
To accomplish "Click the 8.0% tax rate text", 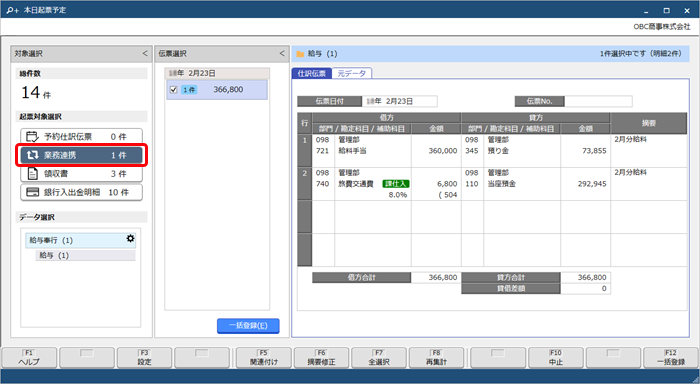I will click(x=398, y=195).
